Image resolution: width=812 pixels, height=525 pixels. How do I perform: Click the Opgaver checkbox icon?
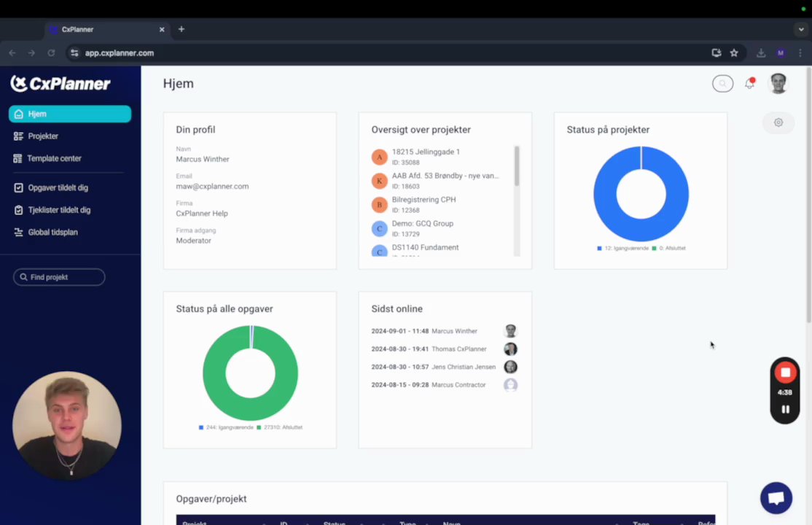tap(19, 187)
